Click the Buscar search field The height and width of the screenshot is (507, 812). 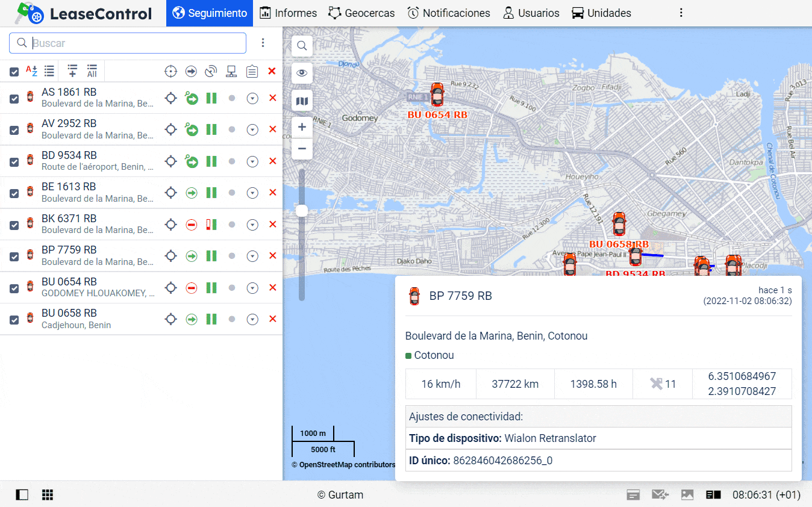pyautogui.click(x=128, y=43)
